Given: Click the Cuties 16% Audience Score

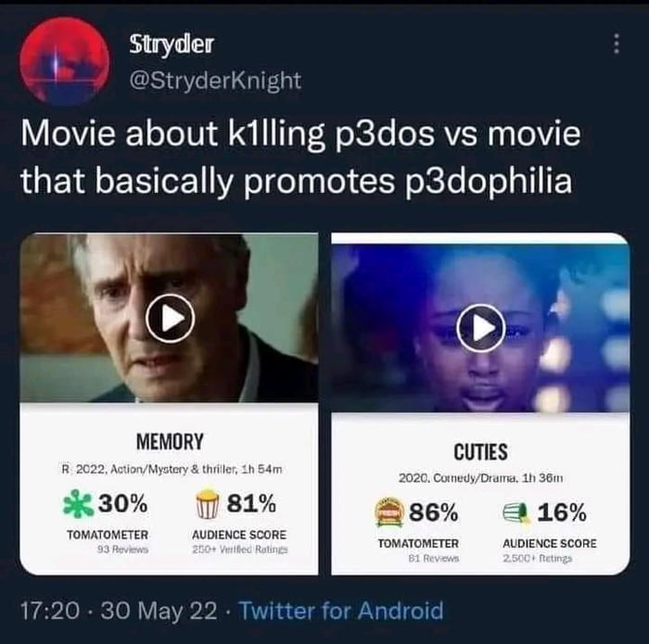Looking at the screenshot, I should tap(562, 512).
